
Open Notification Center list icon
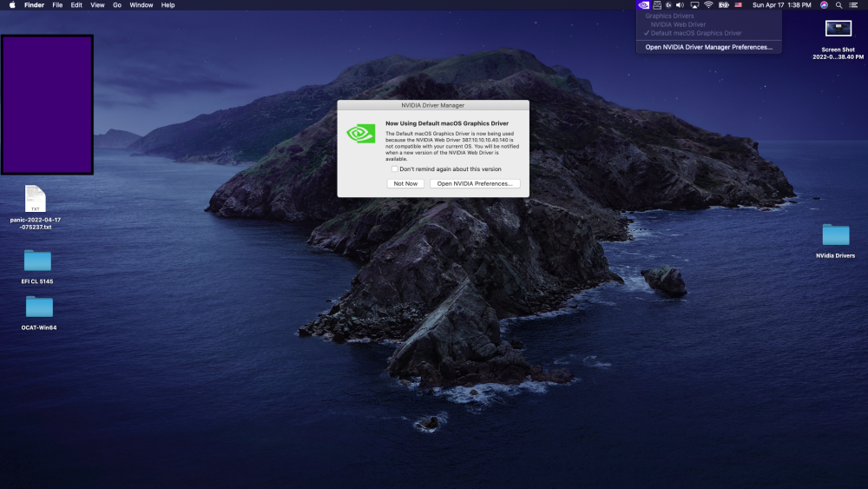853,5
